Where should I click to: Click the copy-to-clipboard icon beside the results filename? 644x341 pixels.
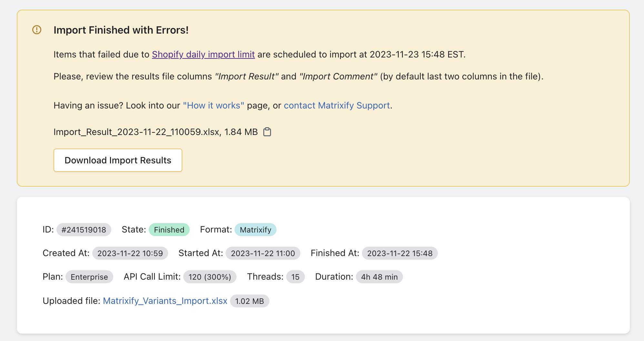(267, 132)
